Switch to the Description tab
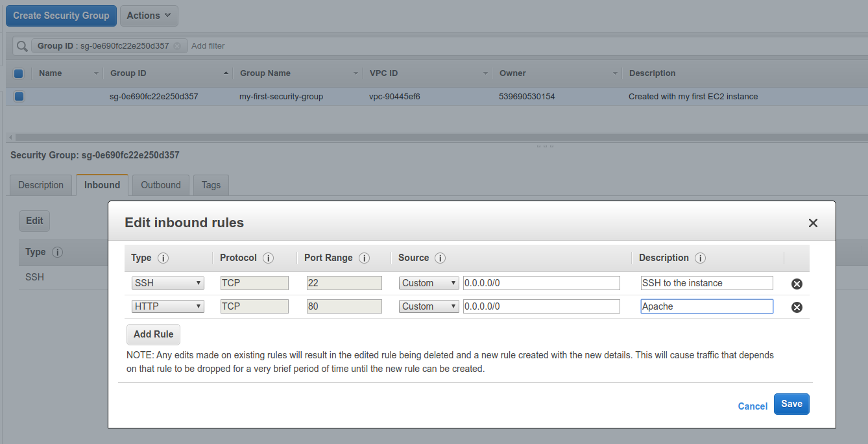The width and height of the screenshot is (868, 444). pos(41,185)
